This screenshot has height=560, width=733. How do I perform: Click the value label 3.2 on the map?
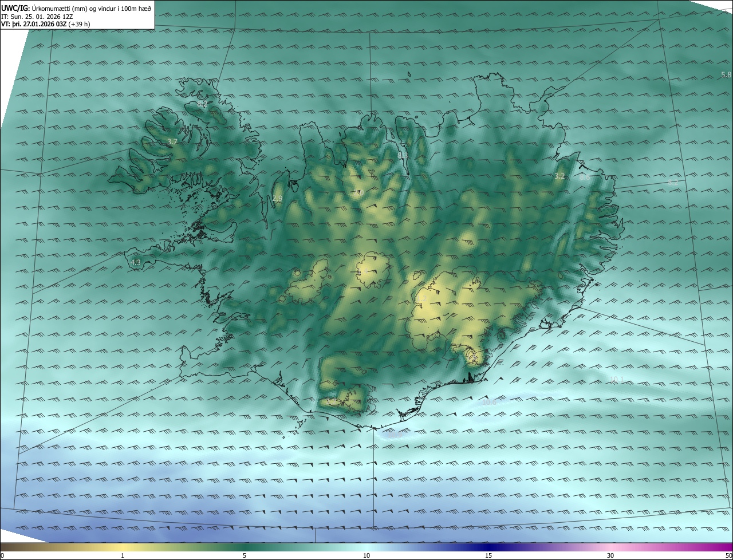pos(559,176)
